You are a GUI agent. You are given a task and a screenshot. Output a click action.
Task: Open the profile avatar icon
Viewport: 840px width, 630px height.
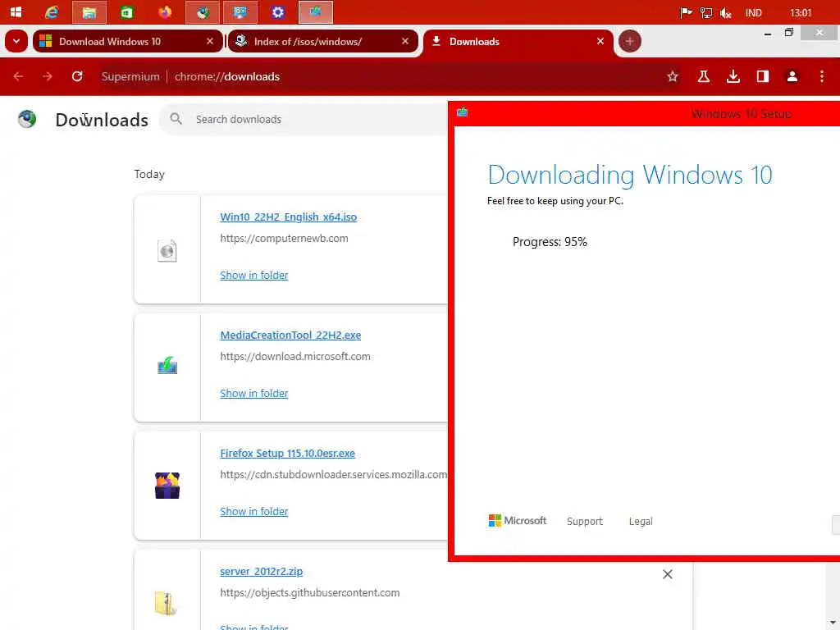coord(792,76)
